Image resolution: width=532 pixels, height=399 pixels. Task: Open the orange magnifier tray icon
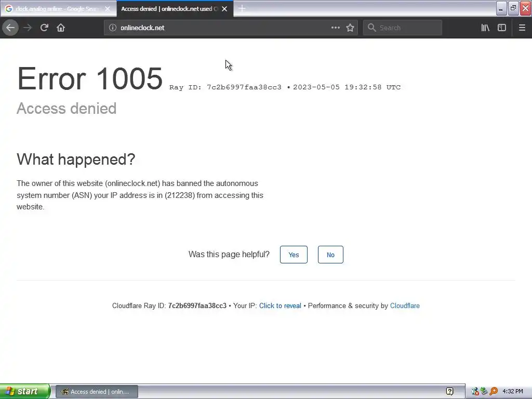click(x=494, y=392)
